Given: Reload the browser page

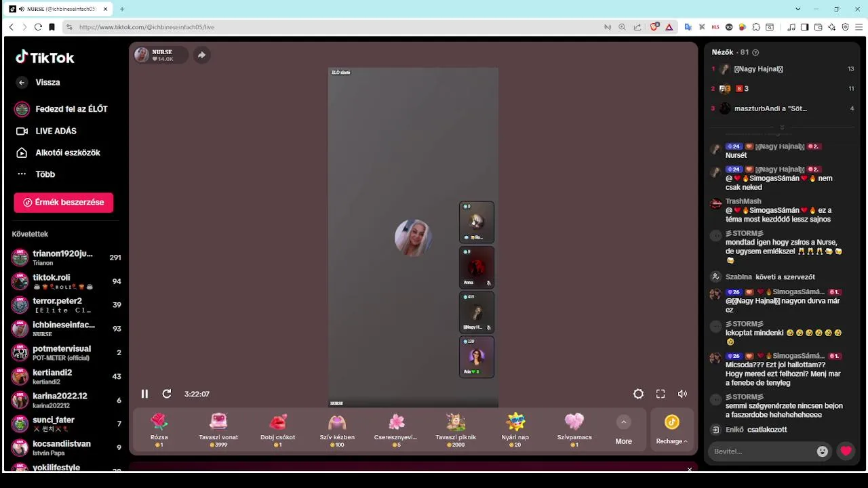Looking at the screenshot, I should tap(38, 27).
